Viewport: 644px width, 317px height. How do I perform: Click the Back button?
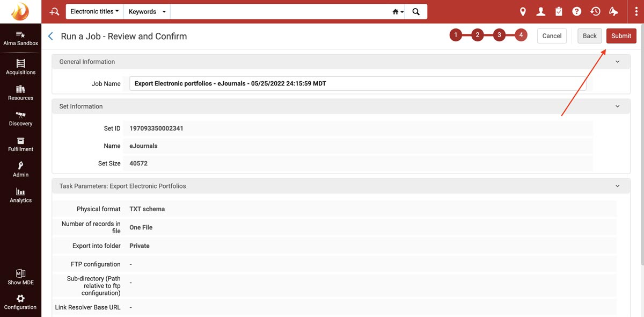pos(590,36)
